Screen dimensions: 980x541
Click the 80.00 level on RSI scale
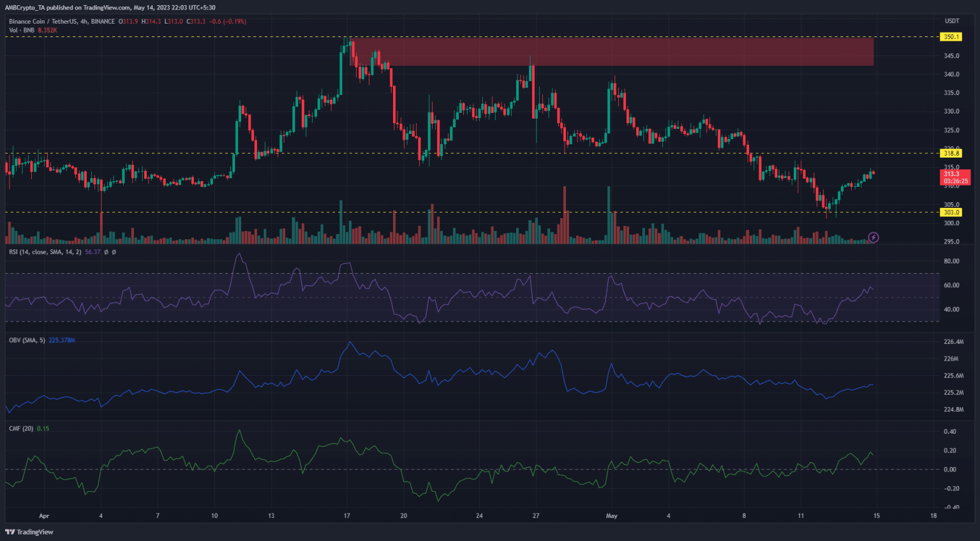pos(951,261)
